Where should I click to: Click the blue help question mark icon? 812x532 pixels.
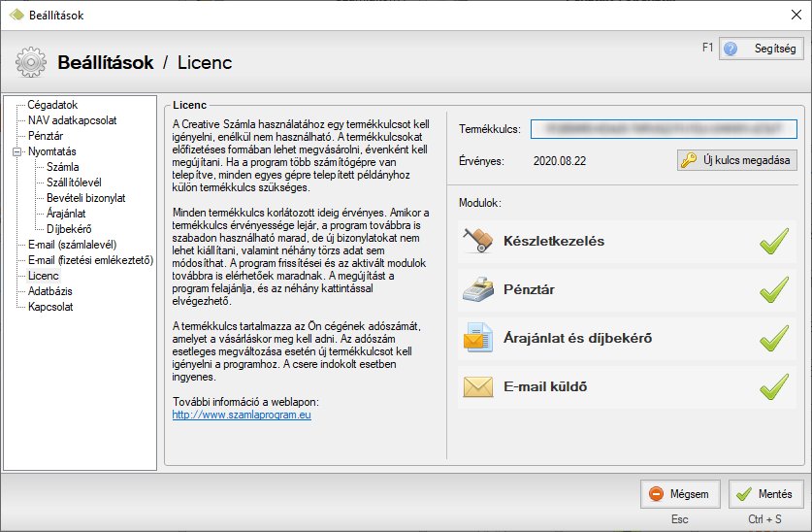731,49
